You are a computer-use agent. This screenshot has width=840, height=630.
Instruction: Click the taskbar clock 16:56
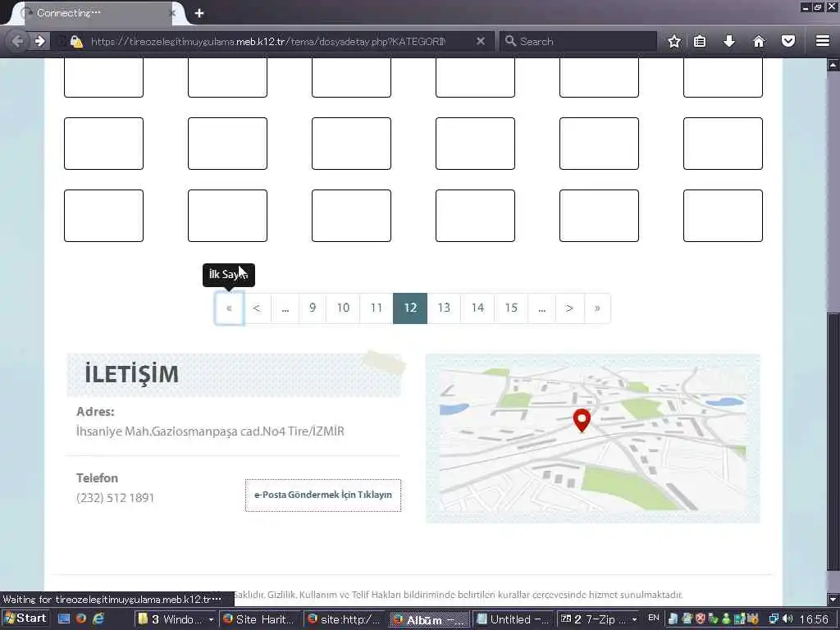coord(815,619)
